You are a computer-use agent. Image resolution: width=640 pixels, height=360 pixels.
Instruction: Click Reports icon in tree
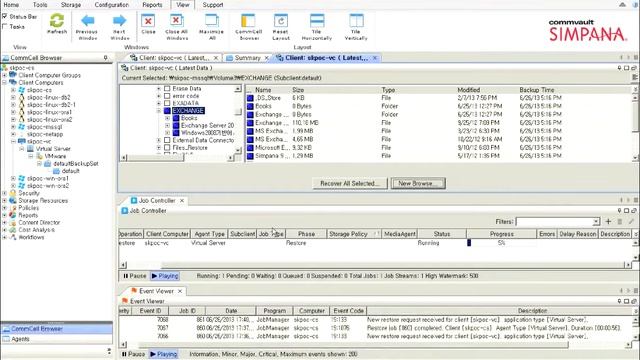point(13,215)
